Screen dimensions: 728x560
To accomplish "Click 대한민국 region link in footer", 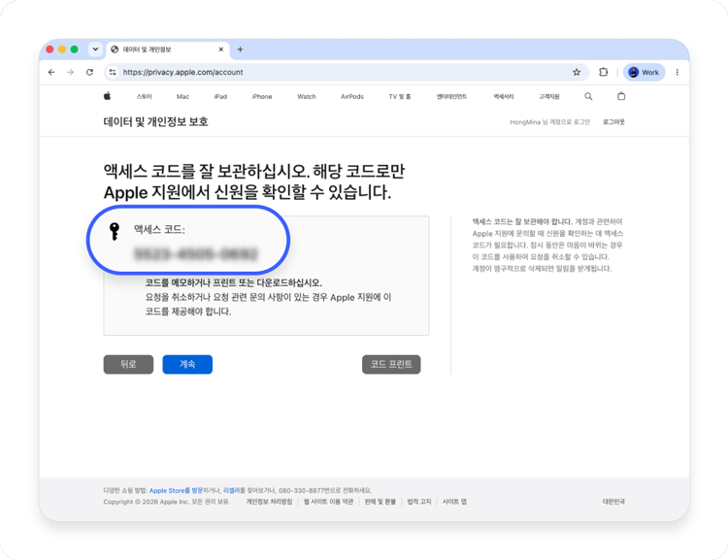I will (613, 502).
